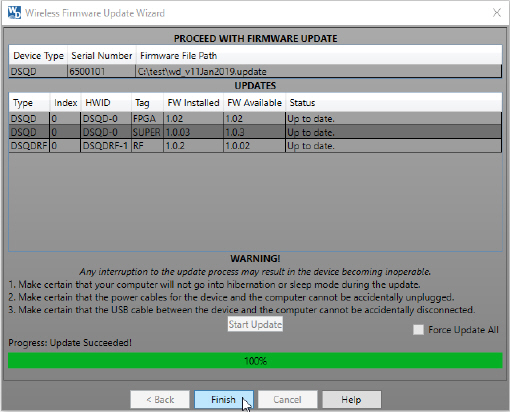The height and width of the screenshot is (412, 510).
Task: Click the Progress: Update Succeeded! text
Action: click(70, 343)
